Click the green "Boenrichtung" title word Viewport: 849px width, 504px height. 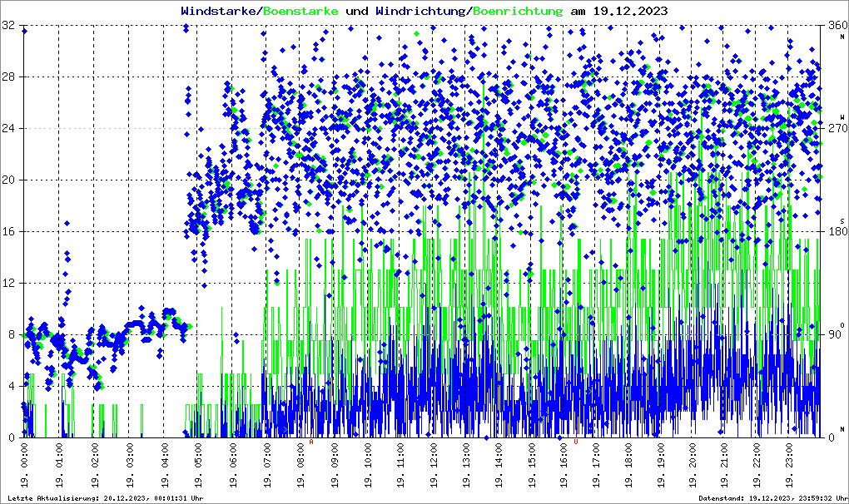[518, 11]
